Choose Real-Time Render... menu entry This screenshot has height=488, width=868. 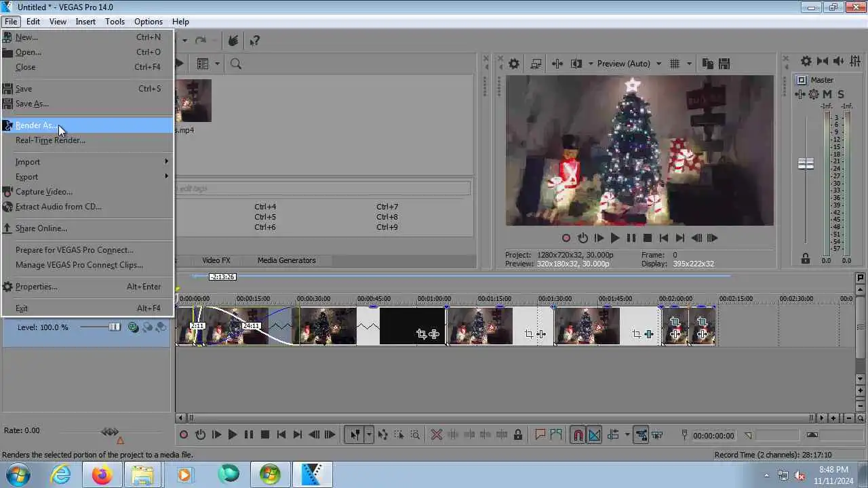[87, 140]
